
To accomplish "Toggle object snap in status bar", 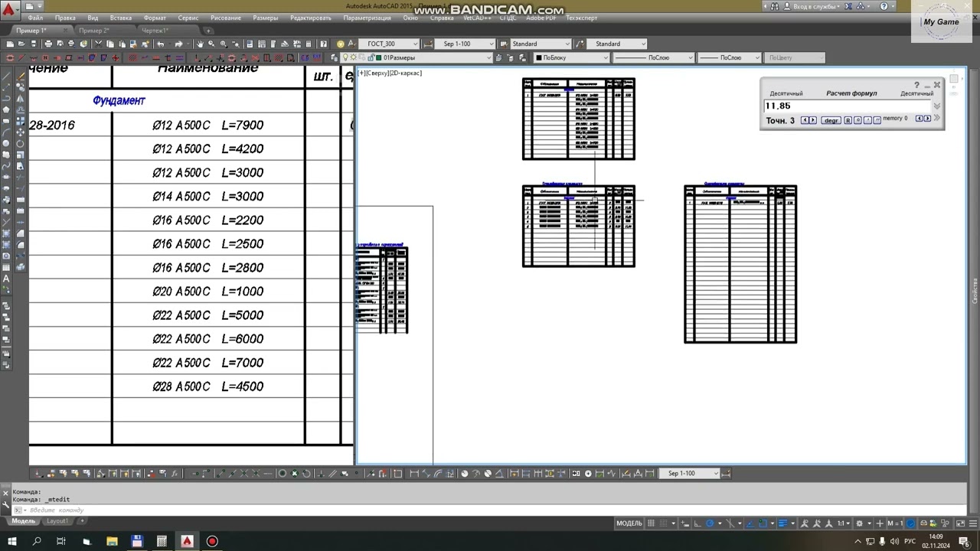I will 763,523.
